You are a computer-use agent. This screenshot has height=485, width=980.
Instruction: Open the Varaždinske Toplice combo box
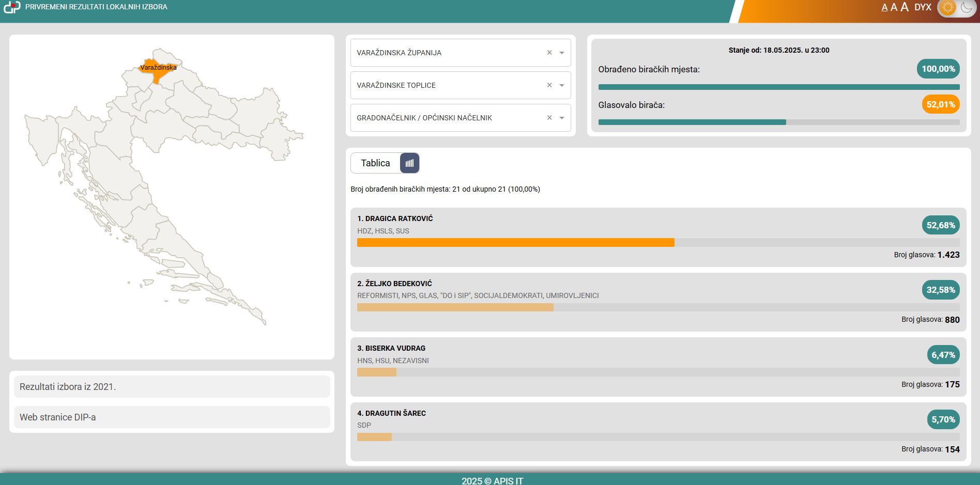click(x=461, y=85)
